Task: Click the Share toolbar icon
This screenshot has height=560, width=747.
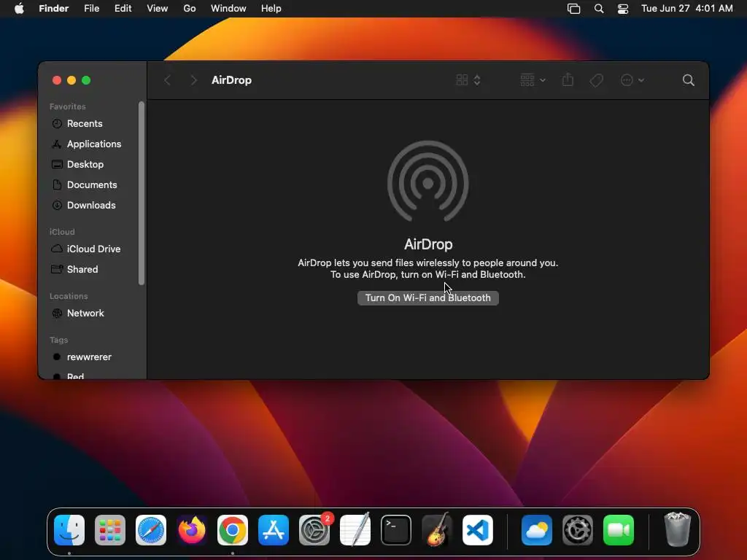Action: 568,80
